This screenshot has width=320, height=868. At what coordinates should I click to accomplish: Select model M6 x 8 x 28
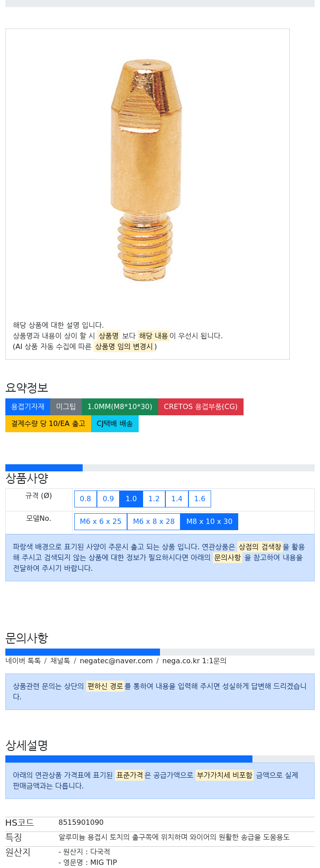(x=154, y=522)
